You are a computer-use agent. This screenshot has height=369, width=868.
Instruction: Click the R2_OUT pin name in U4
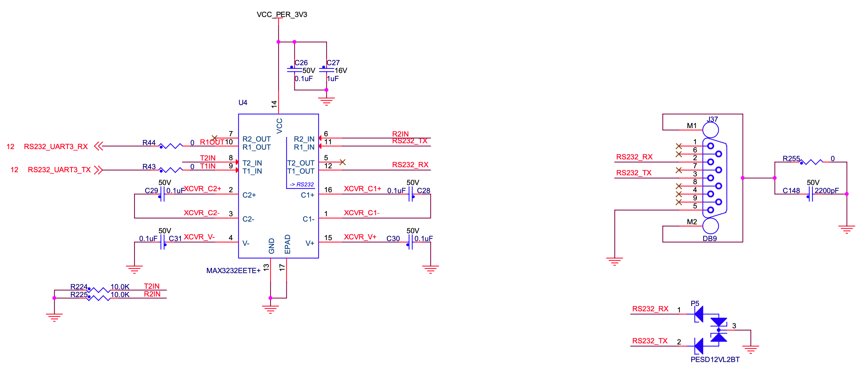[x=256, y=139]
